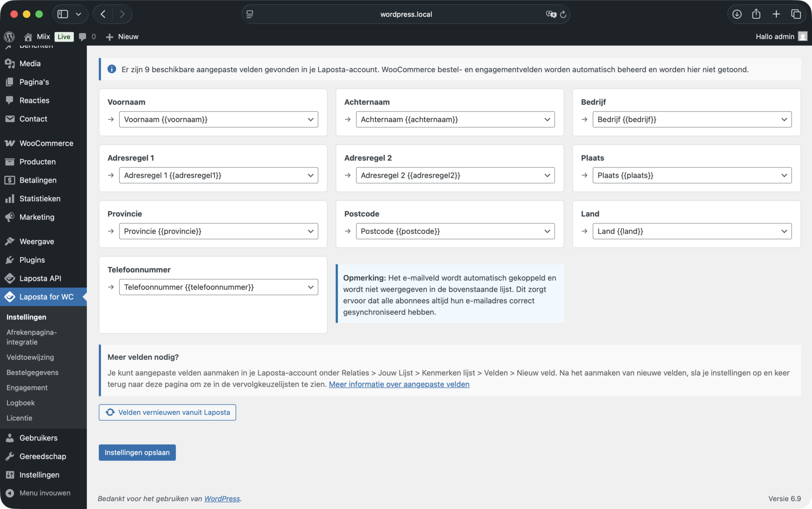This screenshot has width=812, height=509.
Task: Click Instellingen opslaan button
Action: [137, 452]
